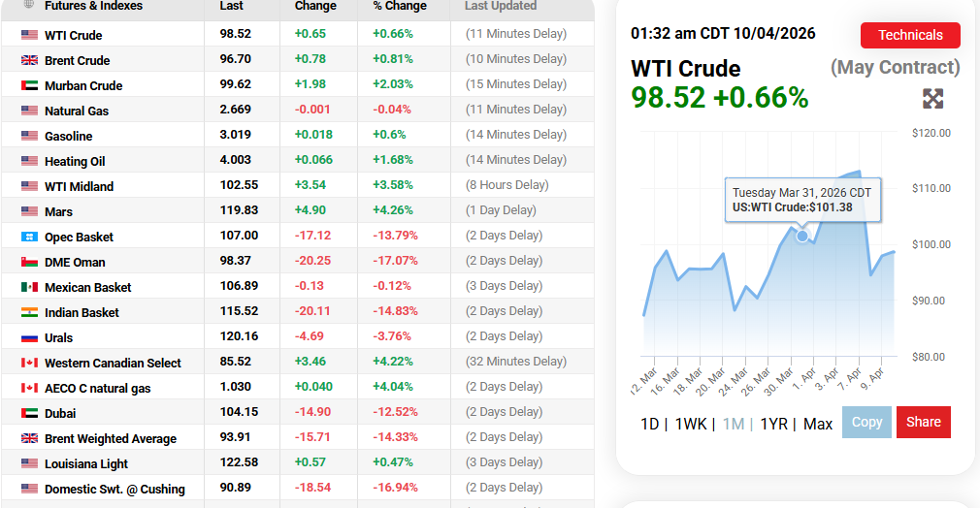Open the WTI Crude row
The image size is (980, 508).
click(298, 34)
